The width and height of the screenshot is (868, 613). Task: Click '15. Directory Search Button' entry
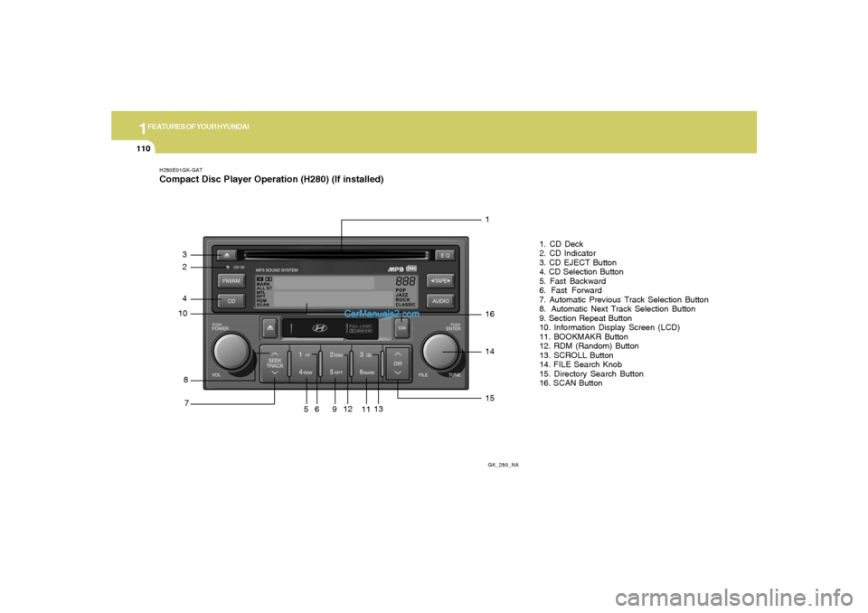coord(591,373)
